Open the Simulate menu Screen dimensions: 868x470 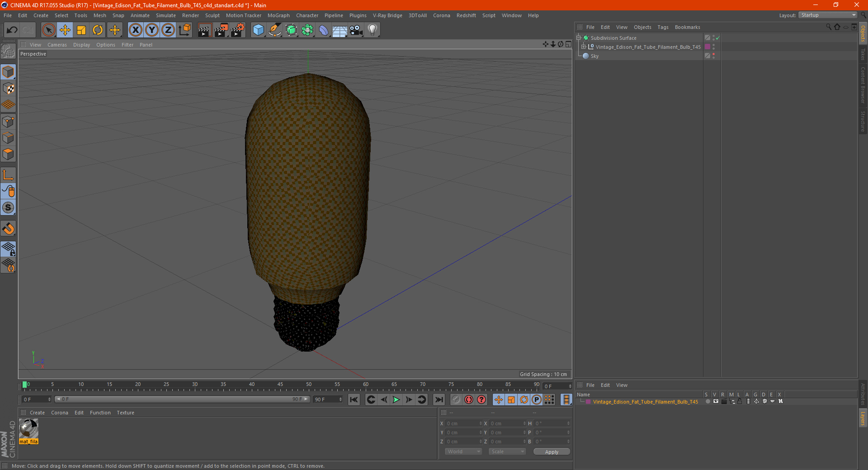tap(166, 15)
